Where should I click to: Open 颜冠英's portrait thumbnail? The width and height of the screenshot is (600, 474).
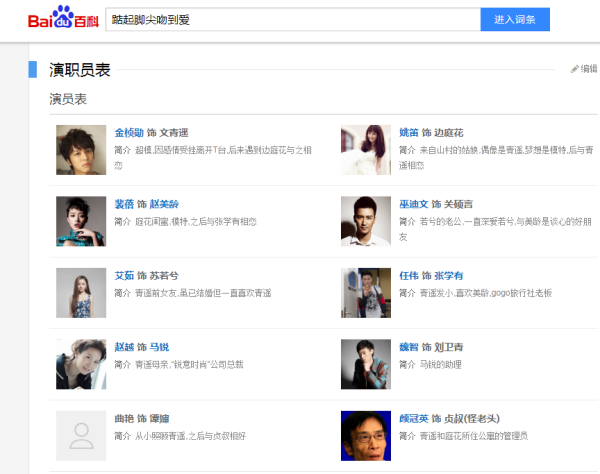point(366,435)
